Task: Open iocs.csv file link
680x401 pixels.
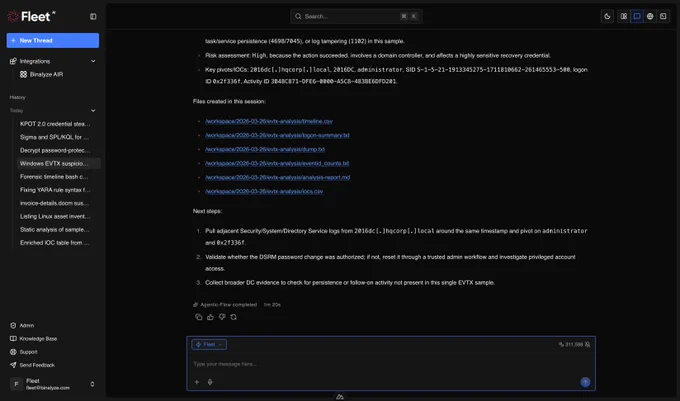Action: 264,191
